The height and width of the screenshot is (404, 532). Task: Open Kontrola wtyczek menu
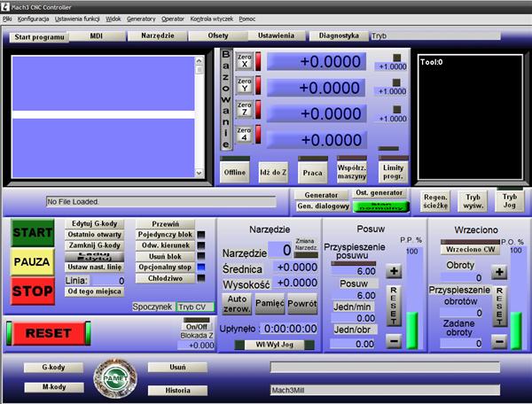pyautogui.click(x=212, y=19)
